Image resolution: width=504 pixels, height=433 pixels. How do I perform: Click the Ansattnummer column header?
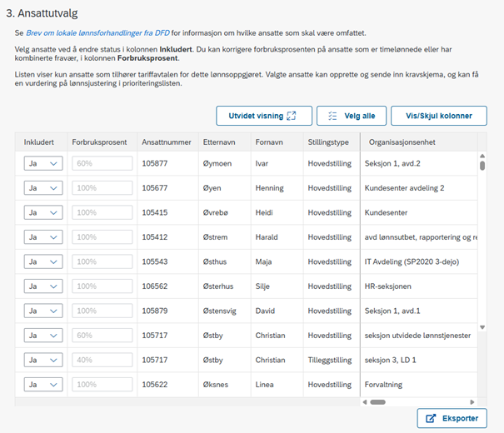click(167, 142)
